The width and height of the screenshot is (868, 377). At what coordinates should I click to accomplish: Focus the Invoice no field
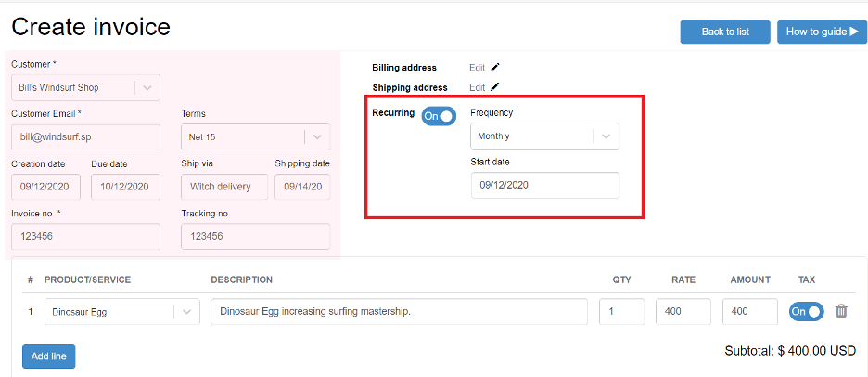point(86,236)
